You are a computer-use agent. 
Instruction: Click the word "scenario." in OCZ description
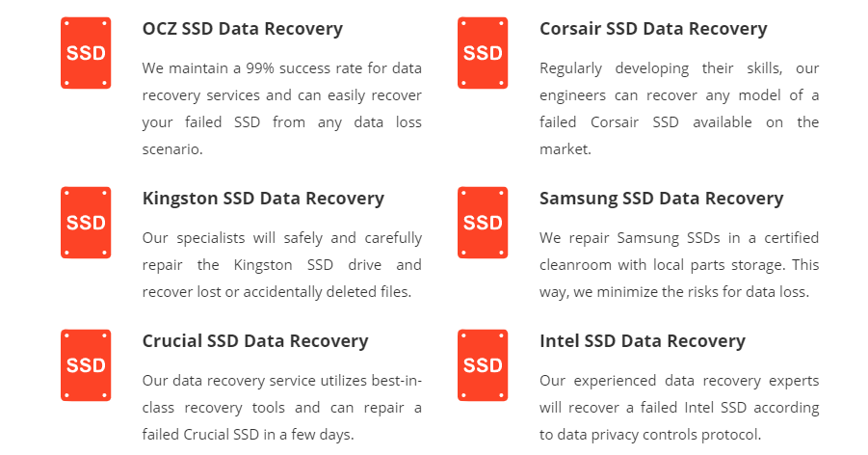pos(172,149)
